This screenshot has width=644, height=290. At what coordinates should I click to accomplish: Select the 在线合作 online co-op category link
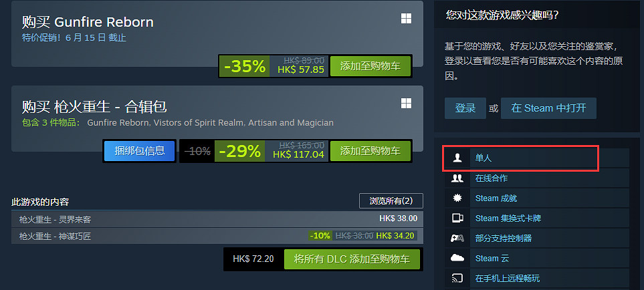(492, 178)
